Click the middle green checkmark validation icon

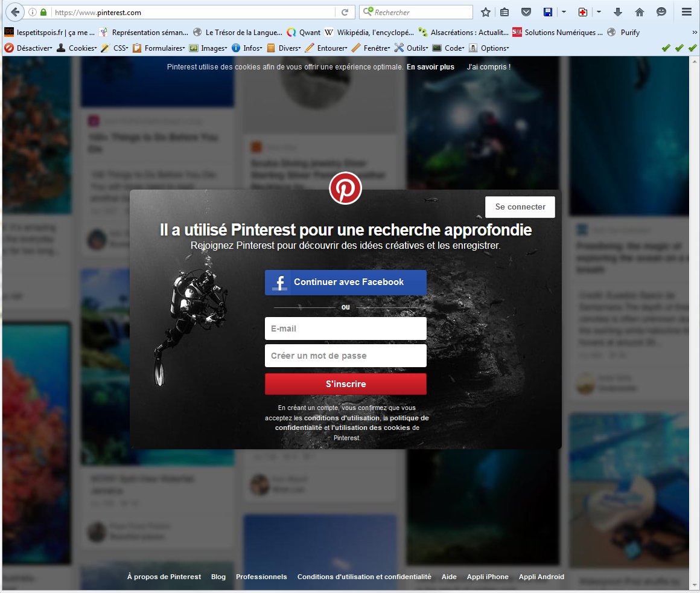679,48
